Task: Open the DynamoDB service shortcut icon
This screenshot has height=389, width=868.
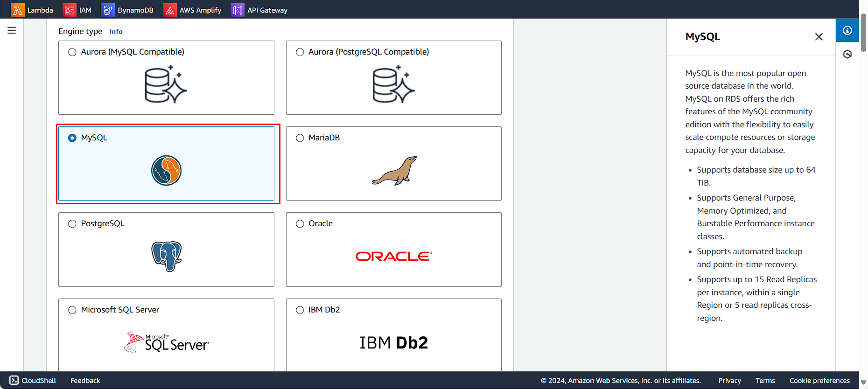Action: (108, 10)
